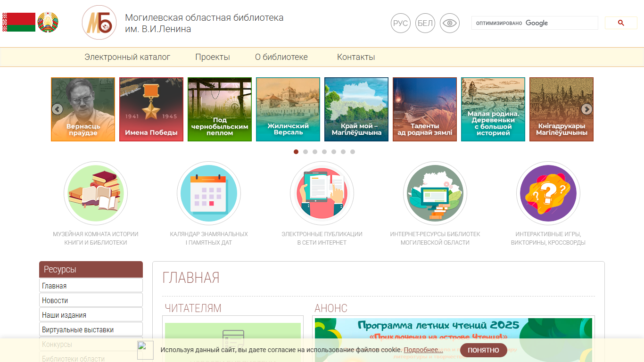Image resolution: width=644 pixels, height=362 pixels.
Task: Select Наши издания in the sidebar
Action: click(91, 315)
